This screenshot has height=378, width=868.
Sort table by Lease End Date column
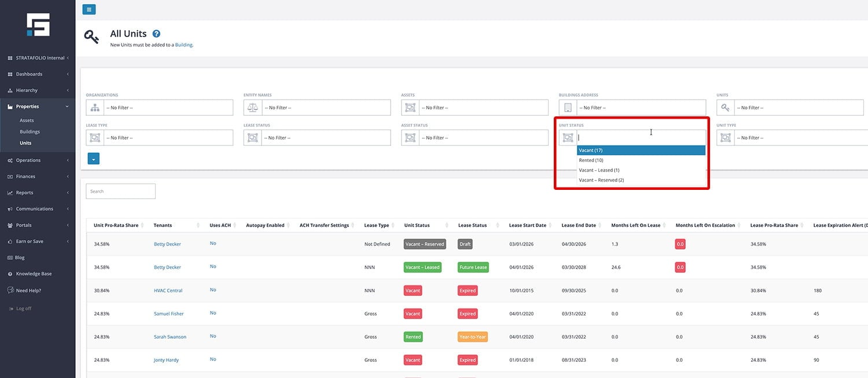coord(579,225)
